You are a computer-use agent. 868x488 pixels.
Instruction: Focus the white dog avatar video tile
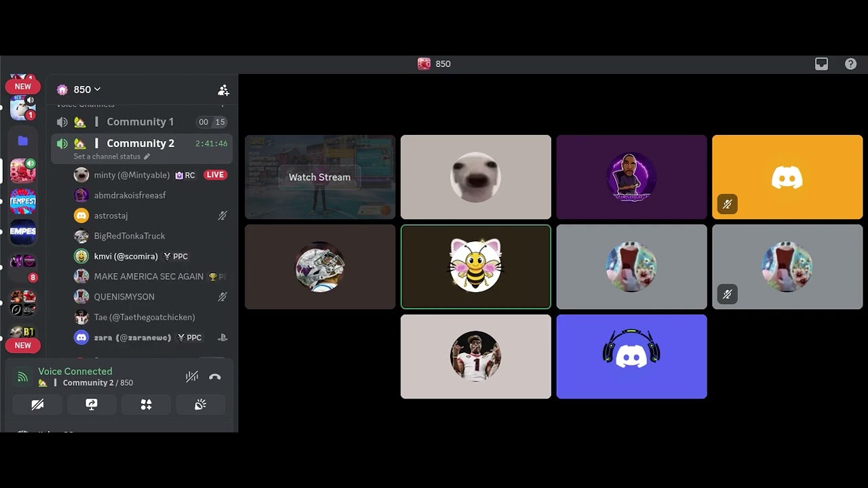475,177
